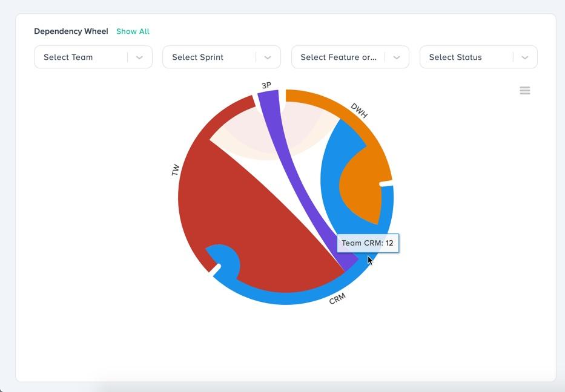Click the Show All link
Viewport: 565px width, 392px height.
click(x=133, y=31)
